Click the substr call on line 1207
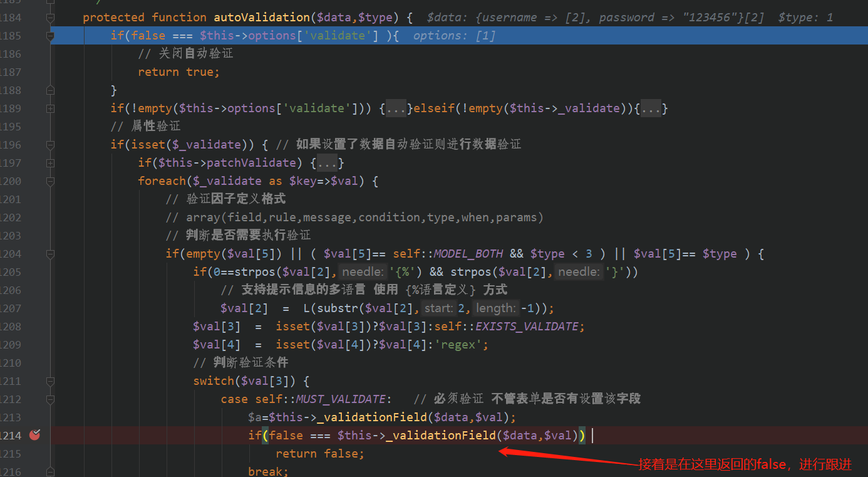Screen dimensions: 868x477 click(338, 308)
